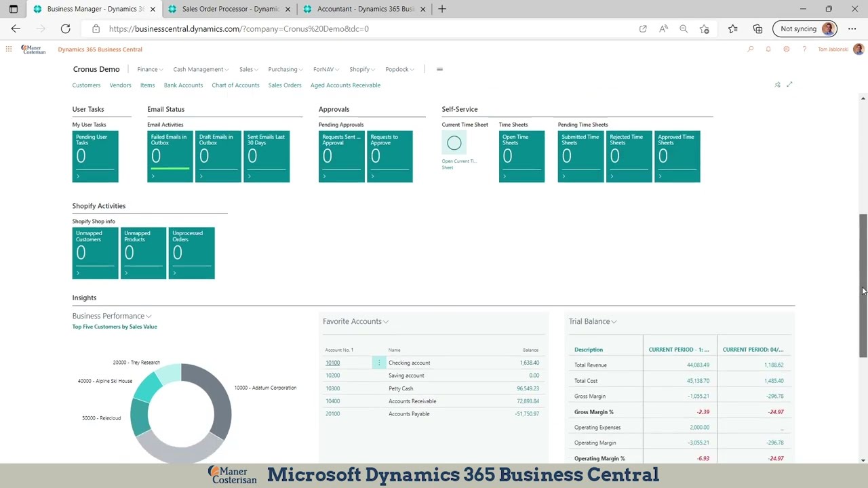Open the Unmapped Customers tile
Image resolution: width=868 pixels, height=488 pixels.
95,253
